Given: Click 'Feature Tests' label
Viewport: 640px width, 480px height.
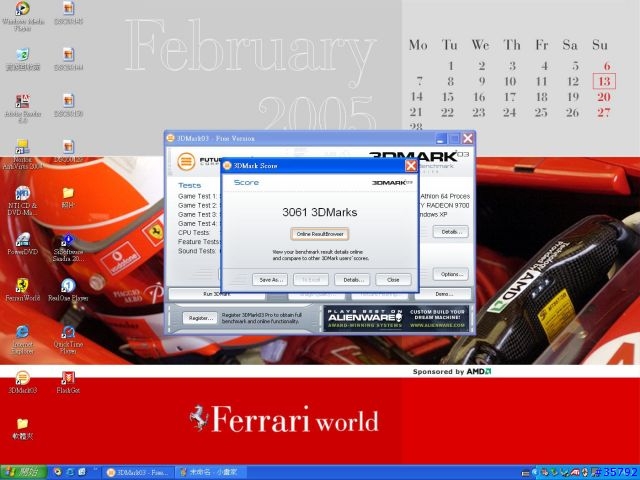Looking at the screenshot, I should tap(198, 242).
